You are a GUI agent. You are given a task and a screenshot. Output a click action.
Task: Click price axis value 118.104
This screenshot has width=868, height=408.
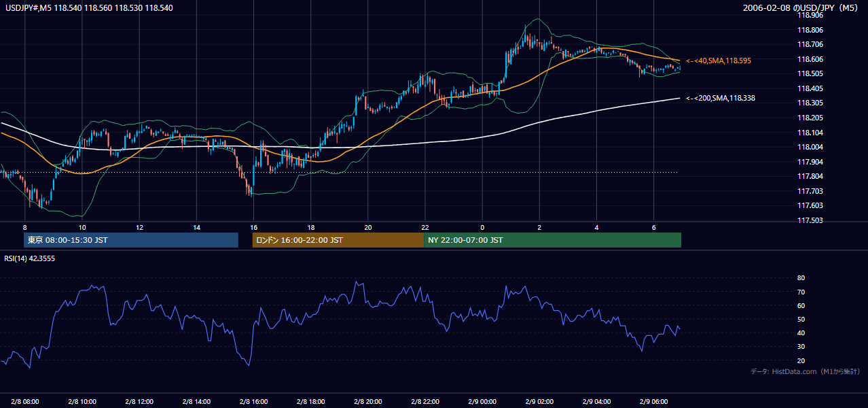810,133
